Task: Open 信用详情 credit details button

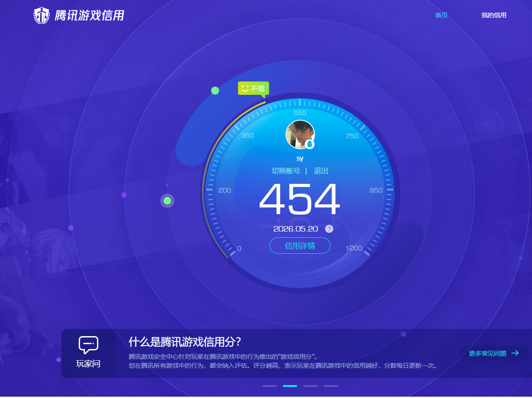Action: 300,246
